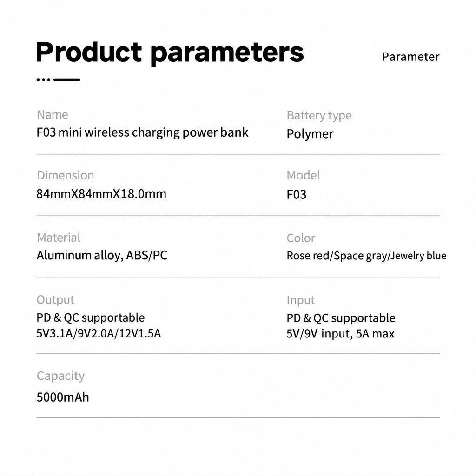Click the 84mmX84mmX18.0mm value

[101, 194]
